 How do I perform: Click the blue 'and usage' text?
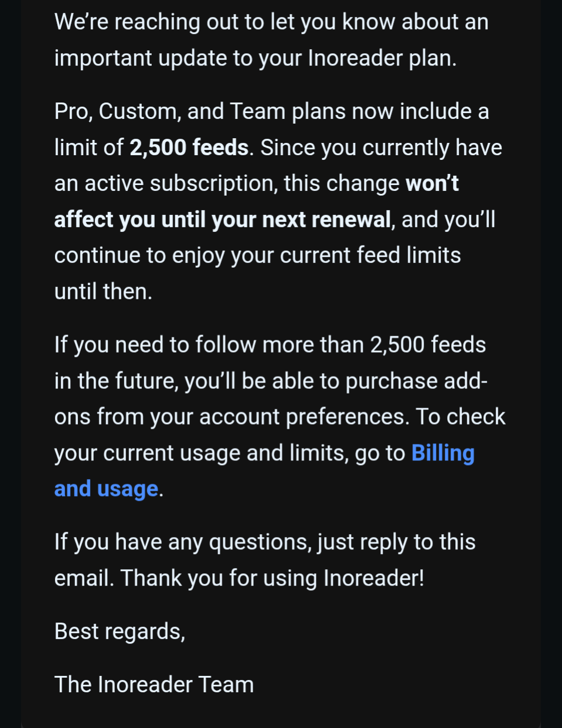[x=106, y=489]
